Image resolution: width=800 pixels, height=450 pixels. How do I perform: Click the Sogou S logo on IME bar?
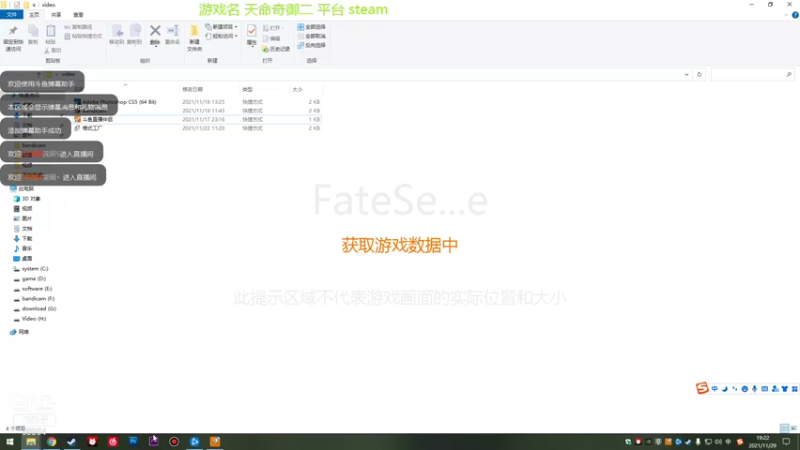pyautogui.click(x=702, y=388)
